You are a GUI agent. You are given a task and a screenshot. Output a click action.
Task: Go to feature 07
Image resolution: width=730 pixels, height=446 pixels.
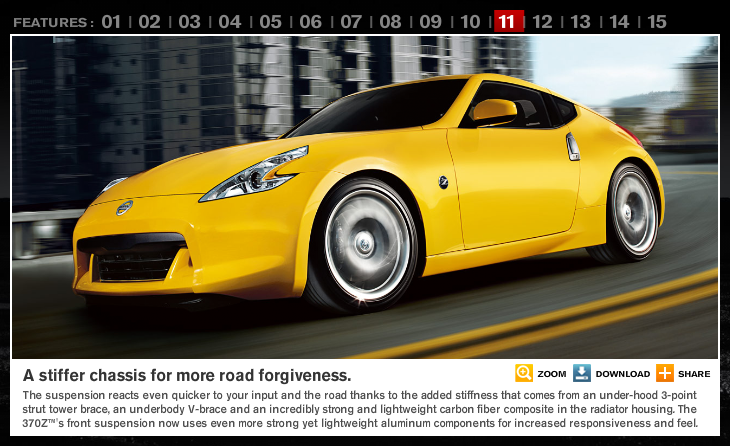click(x=351, y=22)
